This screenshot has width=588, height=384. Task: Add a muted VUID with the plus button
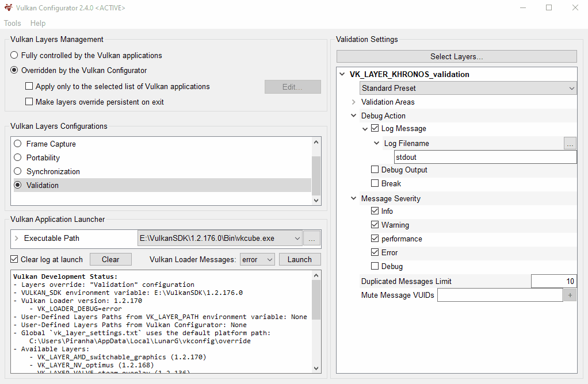click(x=570, y=295)
